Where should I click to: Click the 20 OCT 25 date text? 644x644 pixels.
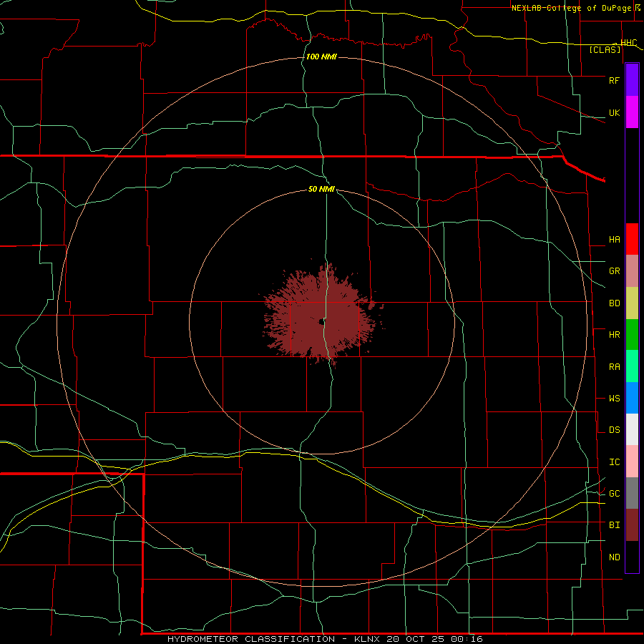414,639
